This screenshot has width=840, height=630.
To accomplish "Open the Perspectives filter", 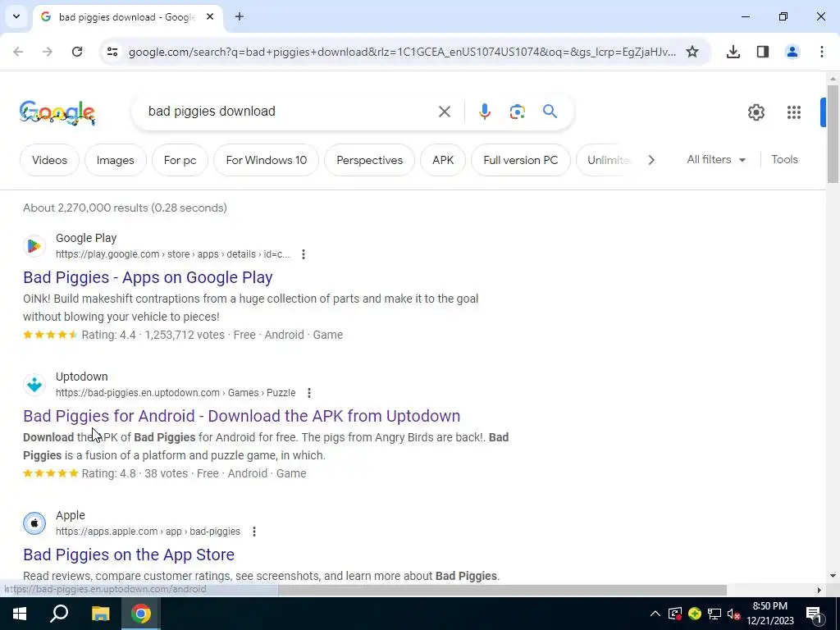I will tap(370, 160).
